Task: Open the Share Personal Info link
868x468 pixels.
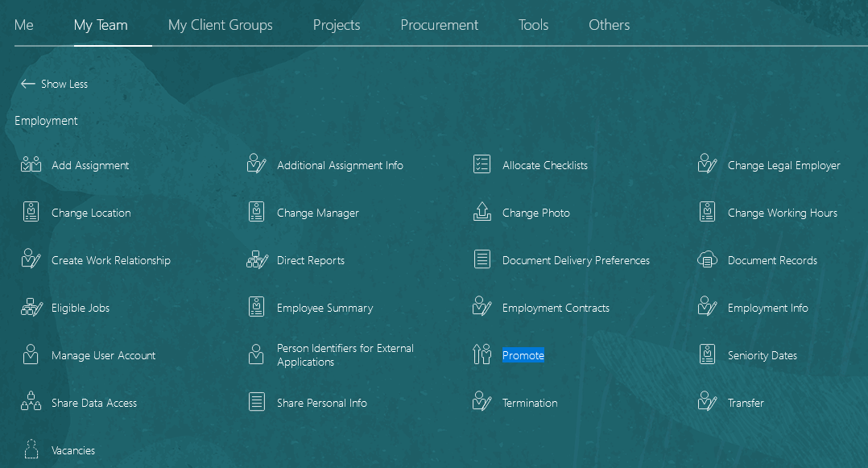Action: (321, 404)
